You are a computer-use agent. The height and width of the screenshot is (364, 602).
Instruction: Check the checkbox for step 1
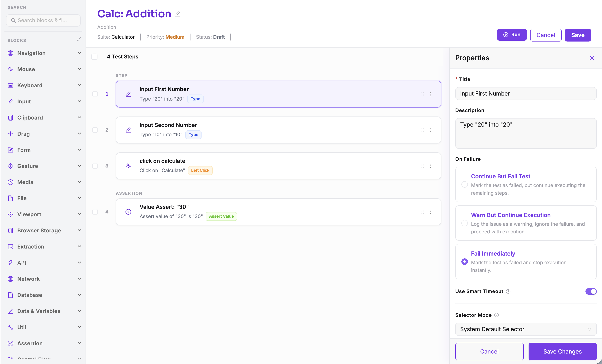[x=95, y=94]
